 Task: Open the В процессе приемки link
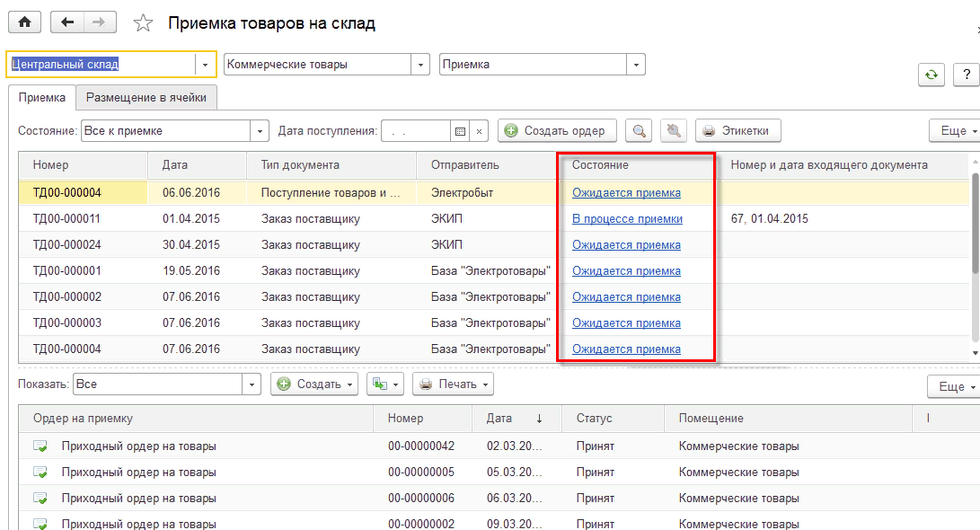(x=627, y=219)
